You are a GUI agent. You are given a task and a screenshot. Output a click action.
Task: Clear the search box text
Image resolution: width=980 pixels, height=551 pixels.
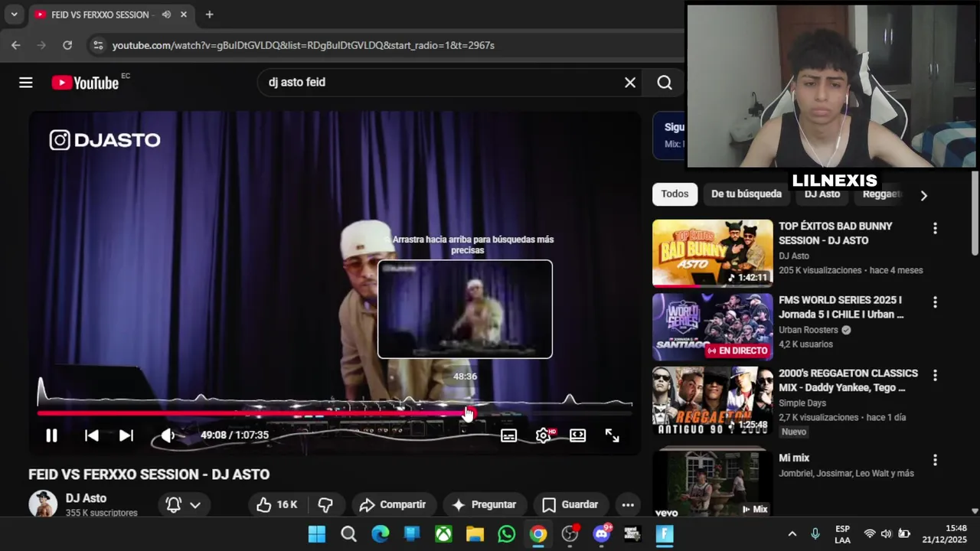click(630, 83)
